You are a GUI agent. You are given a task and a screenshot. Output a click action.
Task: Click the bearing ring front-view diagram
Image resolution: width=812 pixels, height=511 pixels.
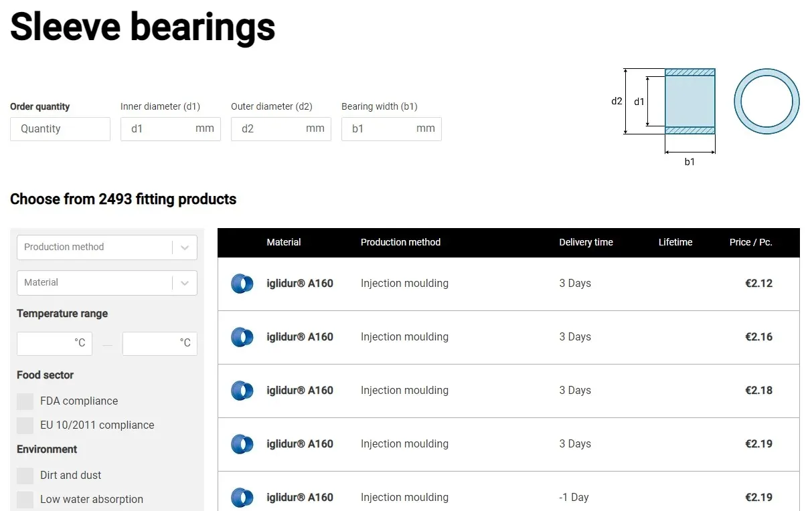[x=766, y=101]
